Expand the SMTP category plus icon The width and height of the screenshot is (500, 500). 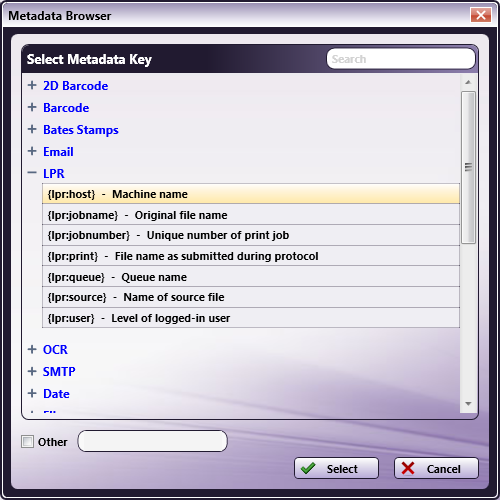pos(32,371)
